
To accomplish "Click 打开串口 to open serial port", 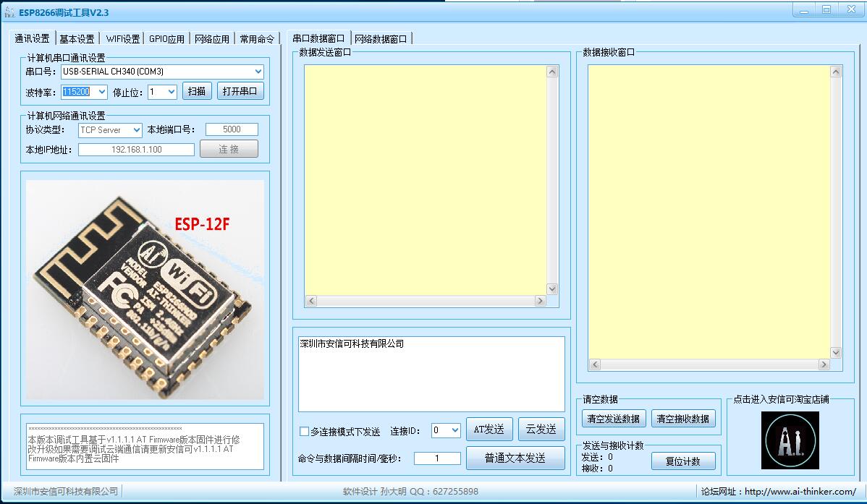I will tap(240, 91).
